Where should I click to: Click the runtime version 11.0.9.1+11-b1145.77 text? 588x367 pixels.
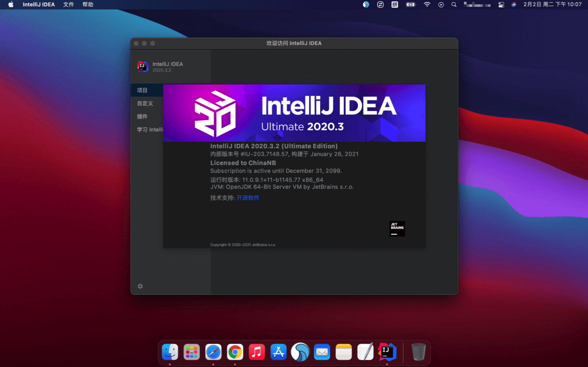[267, 179]
